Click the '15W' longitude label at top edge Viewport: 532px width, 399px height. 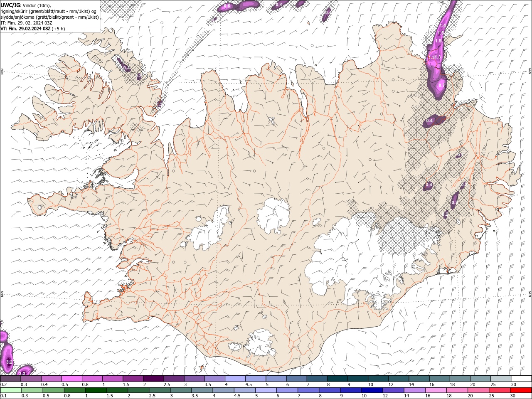pos(440,2)
